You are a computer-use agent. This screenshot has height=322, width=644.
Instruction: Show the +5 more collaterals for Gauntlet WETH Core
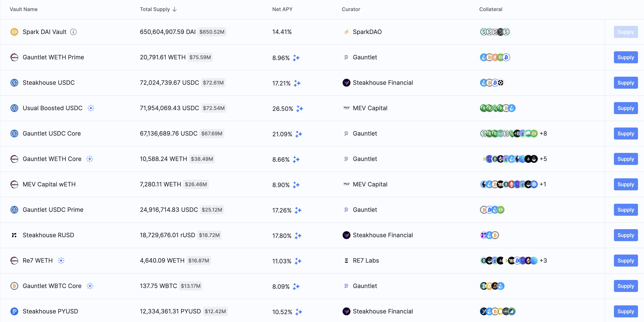click(543, 159)
